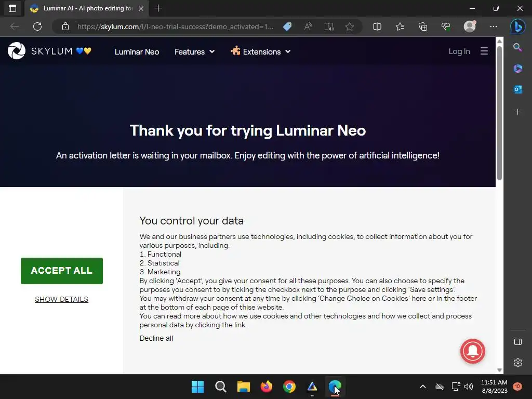Open sidebar settings gear icon
Screen dimensions: 532x399
click(x=518, y=363)
